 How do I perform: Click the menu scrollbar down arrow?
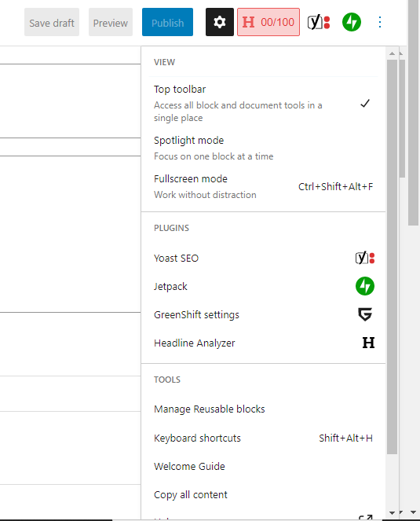coord(392,513)
